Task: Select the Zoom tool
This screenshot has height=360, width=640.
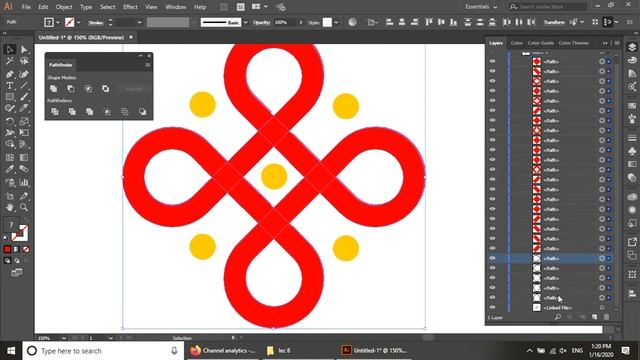Action: [x=24, y=207]
